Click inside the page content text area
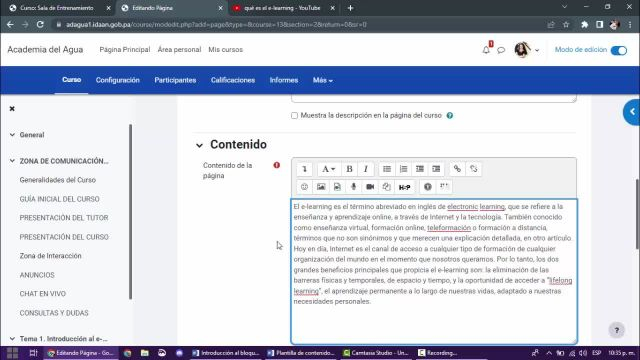 click(x=434, y=271)
